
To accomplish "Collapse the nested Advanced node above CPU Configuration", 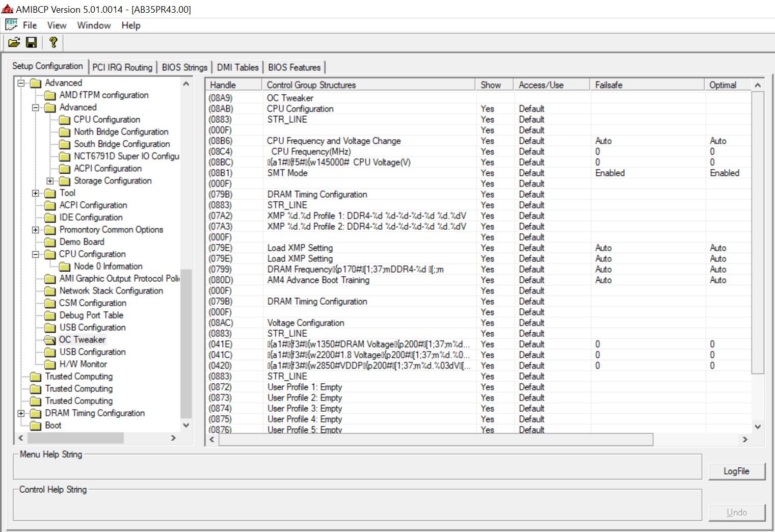I will [x=35, y=108].
